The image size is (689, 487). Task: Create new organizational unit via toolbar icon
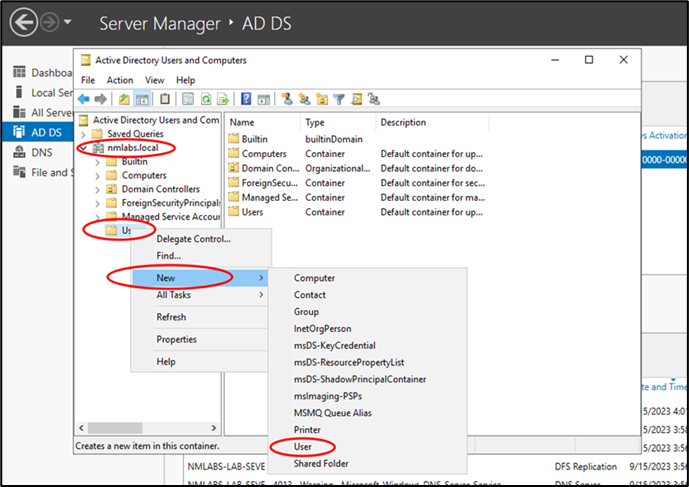pyautogui.click(x=322, y=99)
